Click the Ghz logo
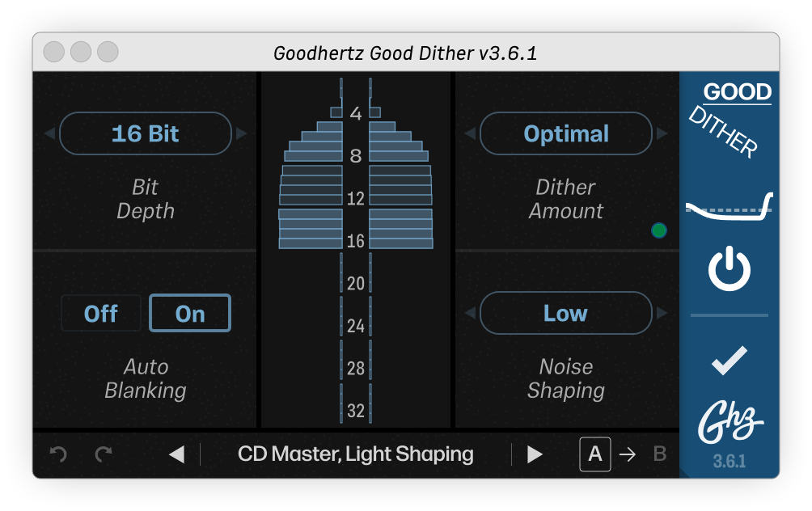Viewport: 812px width, 511px height. 730,422
